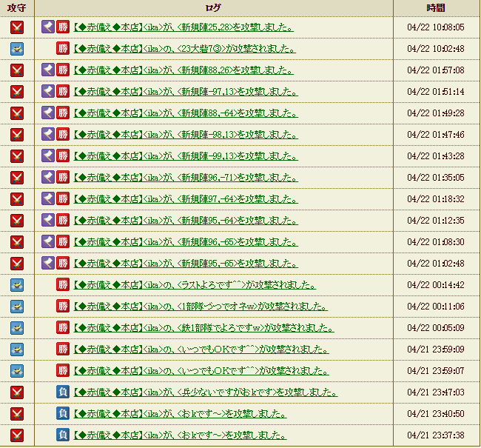Click the 攻守 column header
This screenshot has height=448, width=481.
click(17, 8)
